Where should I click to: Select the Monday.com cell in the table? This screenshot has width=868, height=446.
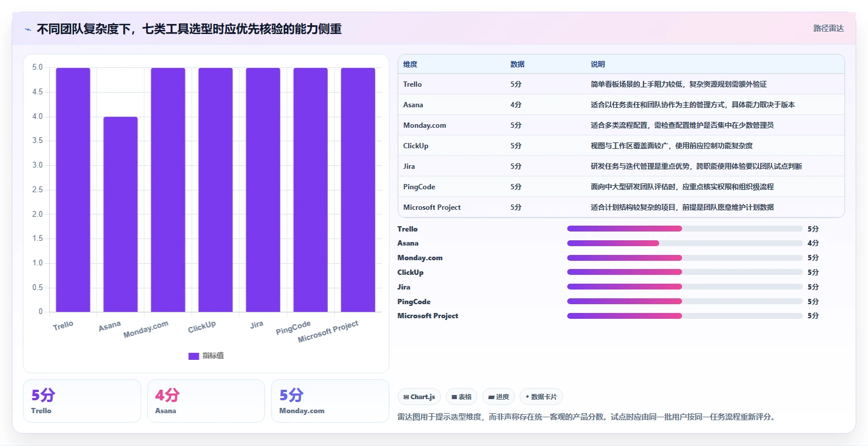[425, 125]
